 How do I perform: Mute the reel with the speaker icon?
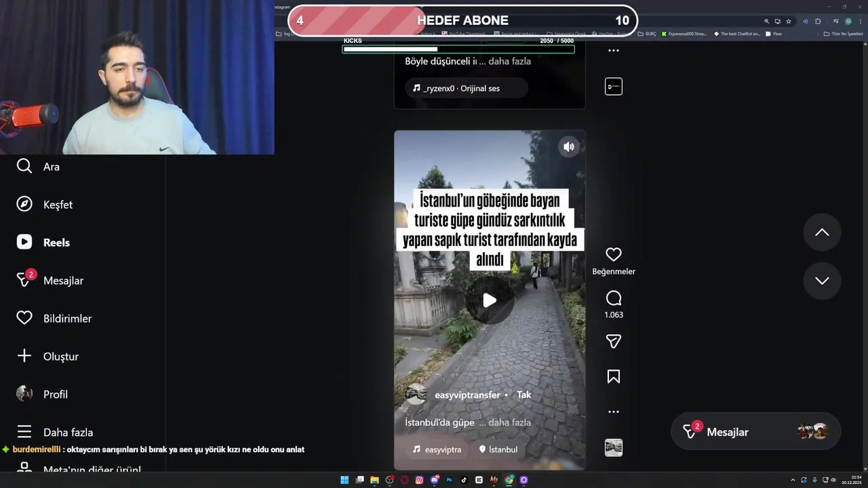pyautogui.click(x=569, y=146)
